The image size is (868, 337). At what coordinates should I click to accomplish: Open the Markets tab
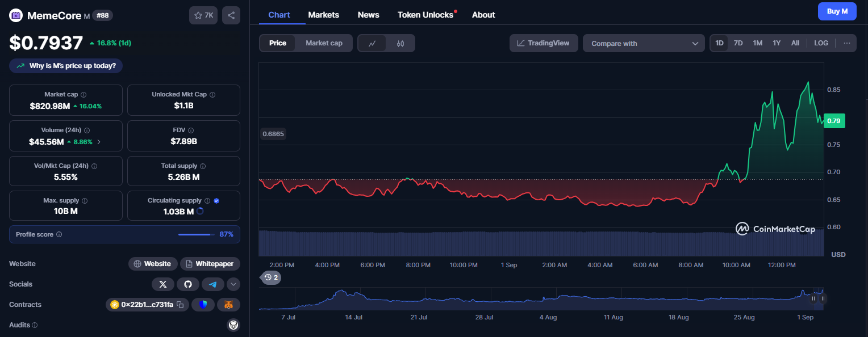coord(324,15)
